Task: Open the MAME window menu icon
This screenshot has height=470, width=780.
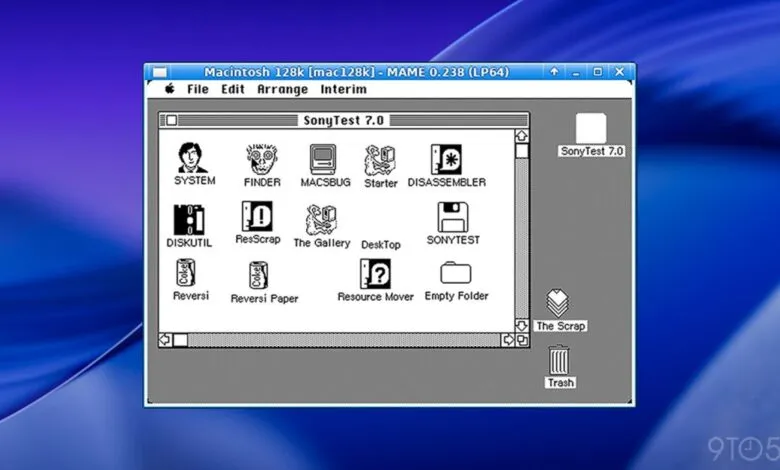Action: 159,72
